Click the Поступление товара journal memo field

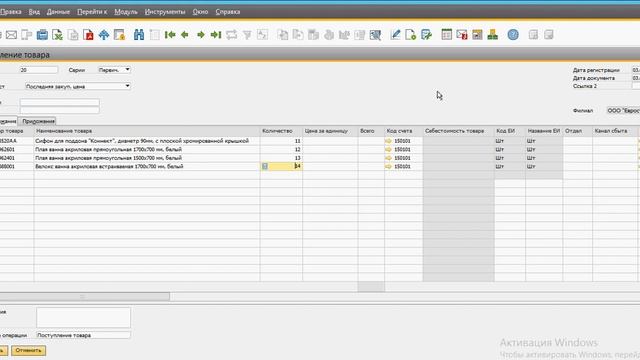pyautogui.click(x=83, y=335)
